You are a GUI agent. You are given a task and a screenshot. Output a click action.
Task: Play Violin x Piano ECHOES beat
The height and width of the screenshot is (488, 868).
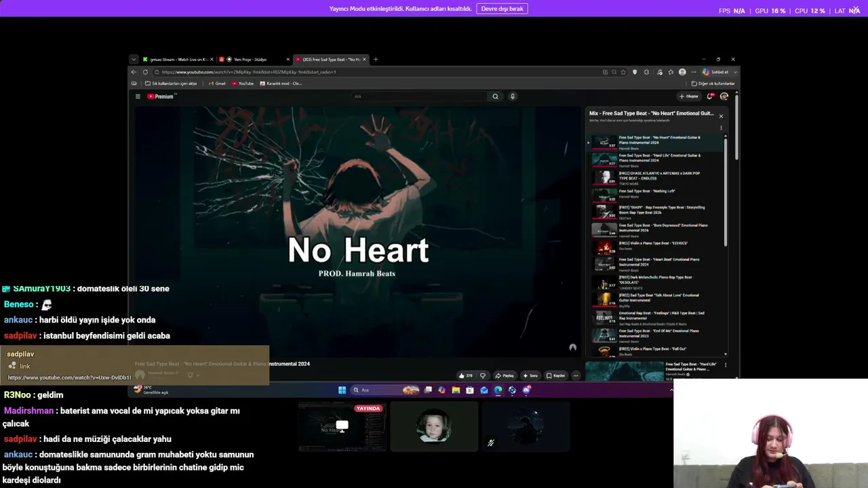click(656, 246)
